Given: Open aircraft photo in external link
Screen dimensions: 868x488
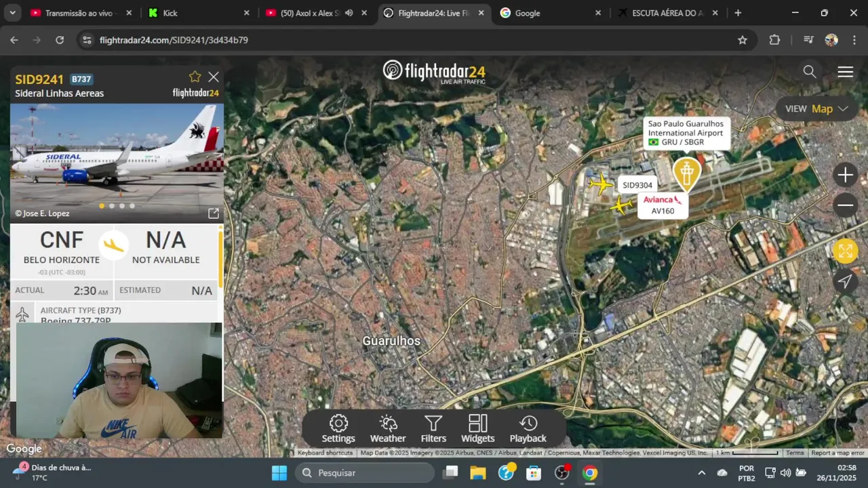Looking at the screenshot, I should click(x=214, y=213).
